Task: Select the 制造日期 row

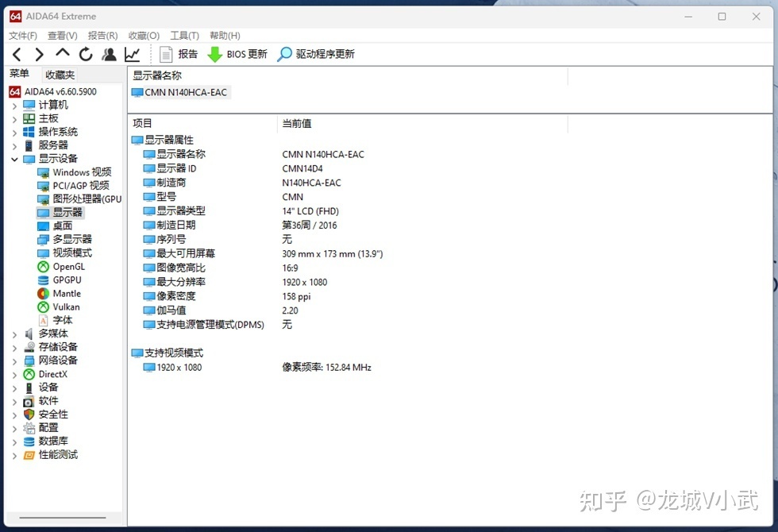Action: [x=240, y=226]
